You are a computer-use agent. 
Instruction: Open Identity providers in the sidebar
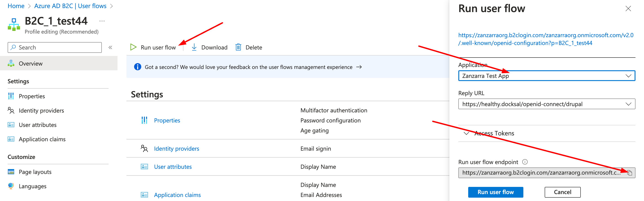tap(41, 110)
